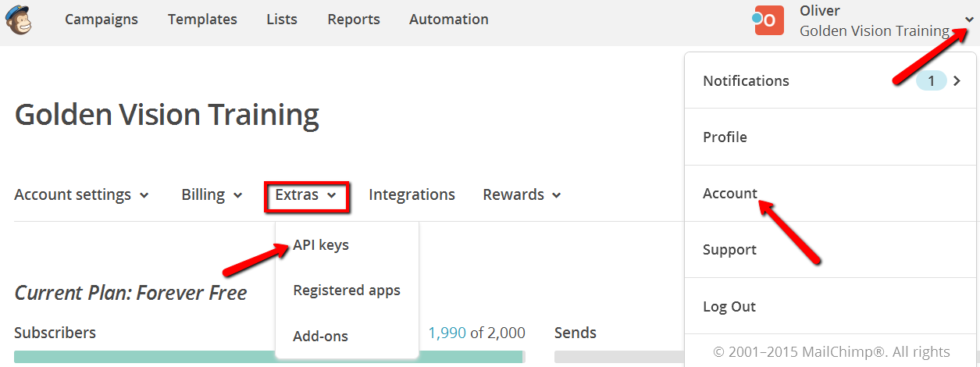980x367 pixels.
Task: Open Support from the user menu
Action: [832, 249]
